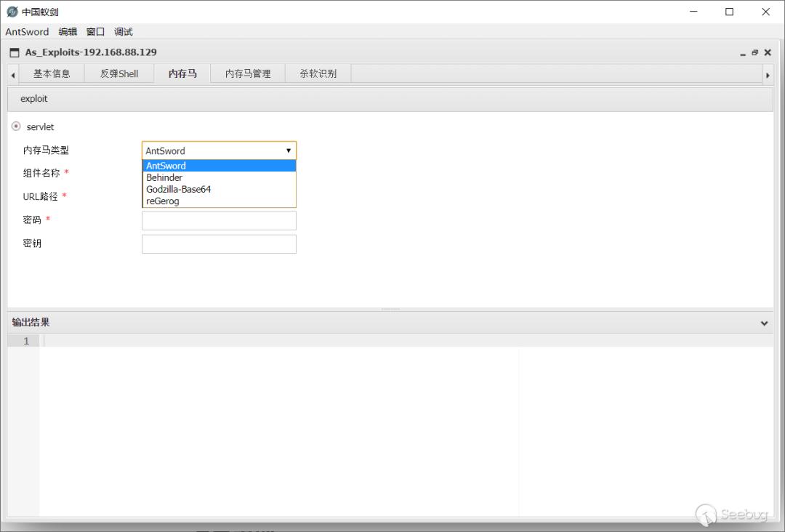Viewport: 785px width, 532px height.
Task: Maximize the 中国蚁剑 main window
Action: (x=730, y=12)
